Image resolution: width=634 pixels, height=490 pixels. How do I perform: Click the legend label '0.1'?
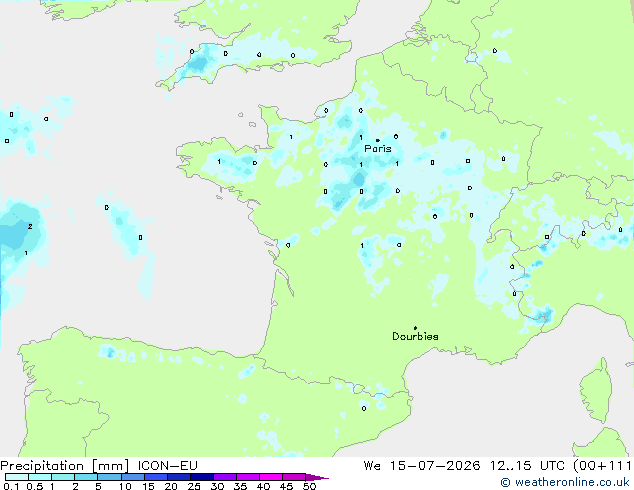click(11, 486)
